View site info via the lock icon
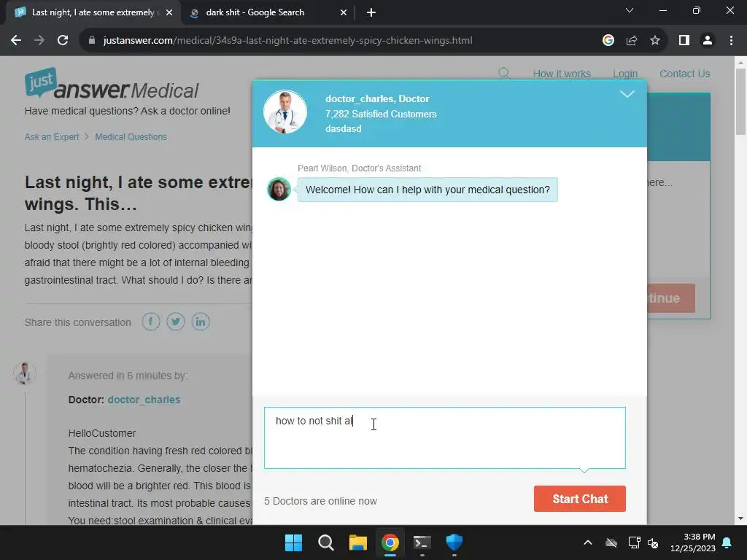This screenshot has width=747, height=560. (x=92, y=41)
